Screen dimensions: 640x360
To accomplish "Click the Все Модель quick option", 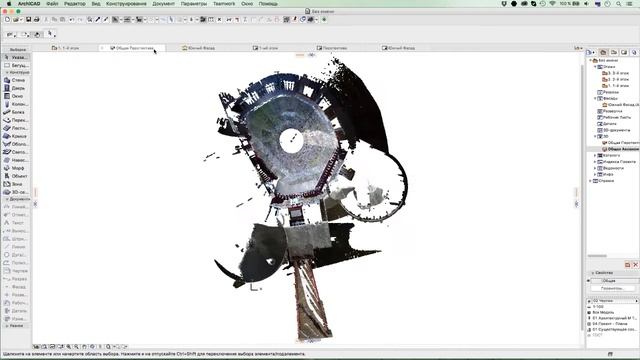I will pos(603,312).
